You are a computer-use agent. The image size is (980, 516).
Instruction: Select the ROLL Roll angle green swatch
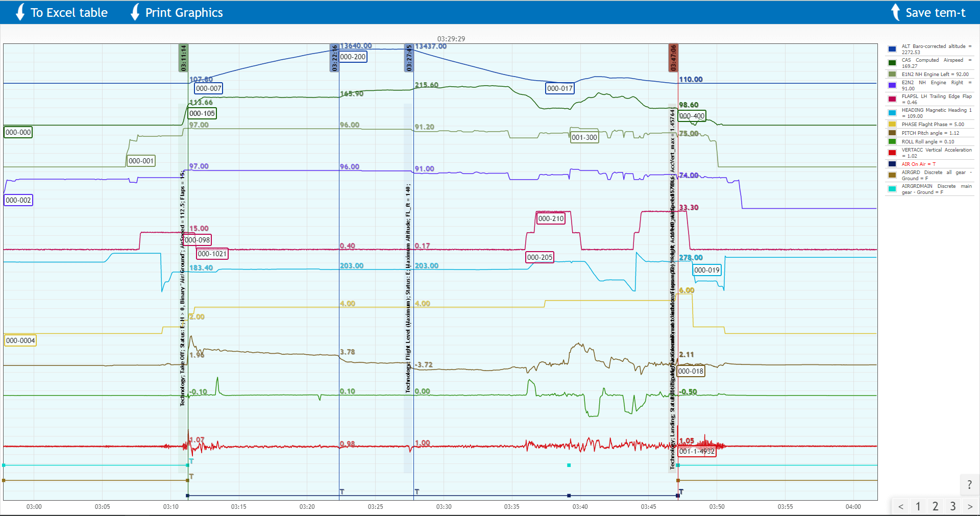click(892, 141)
